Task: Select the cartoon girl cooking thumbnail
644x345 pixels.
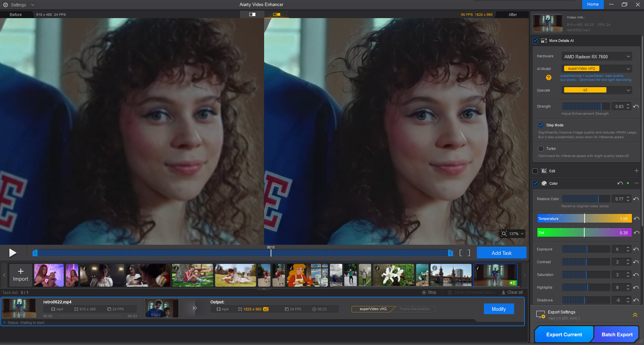Action: coord(307,275)
